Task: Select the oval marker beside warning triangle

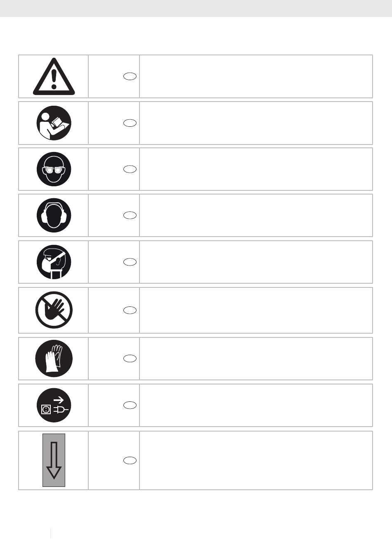Action: point(130,76)
